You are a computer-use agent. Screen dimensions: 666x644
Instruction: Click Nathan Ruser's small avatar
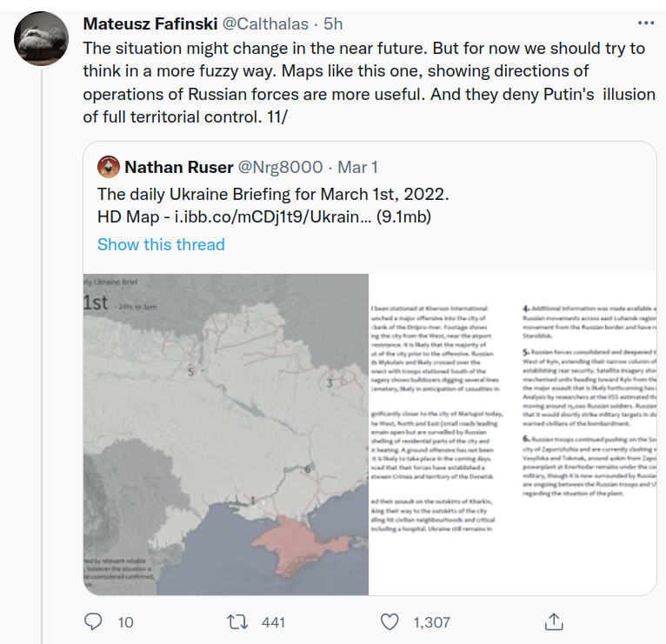108,167
